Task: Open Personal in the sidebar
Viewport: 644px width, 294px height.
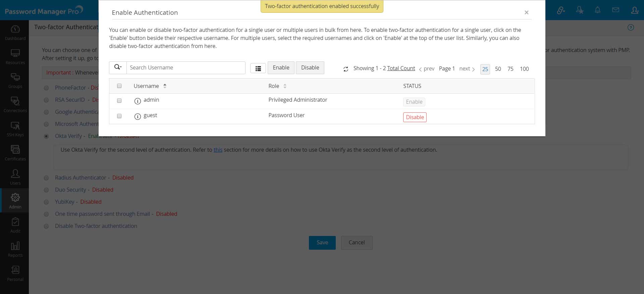Action: [x=15, y=274]
